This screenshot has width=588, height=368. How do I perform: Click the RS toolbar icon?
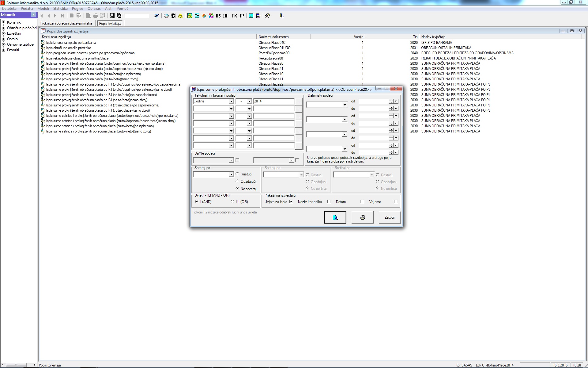coord(218,16)
